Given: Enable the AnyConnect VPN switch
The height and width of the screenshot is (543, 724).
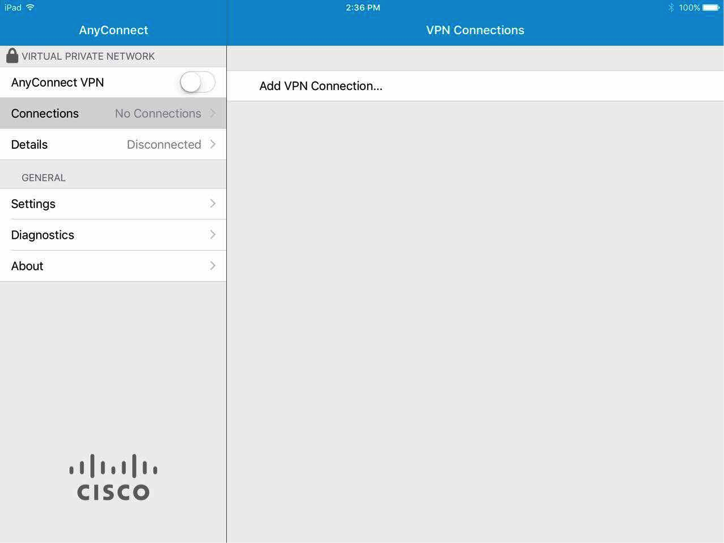Looking at the screenshot, I should click(197, 82).
